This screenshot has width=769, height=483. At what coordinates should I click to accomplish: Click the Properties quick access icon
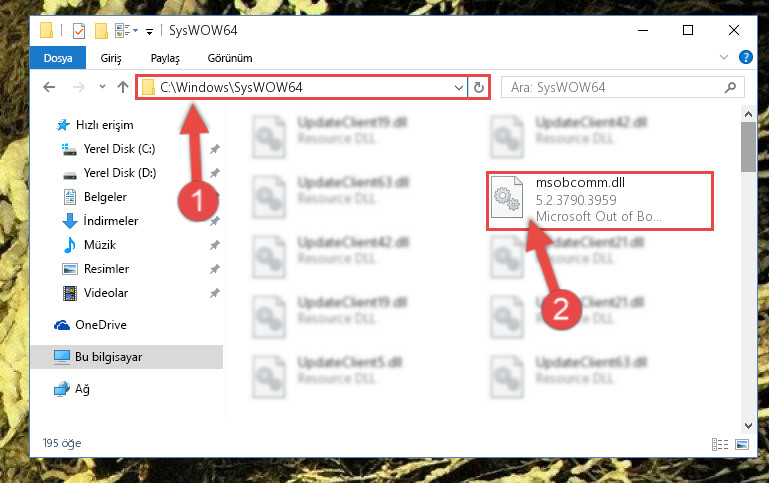[x=78, y=31]
